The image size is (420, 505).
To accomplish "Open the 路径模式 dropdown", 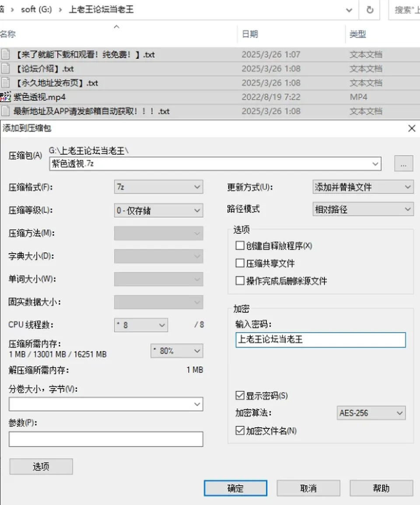I will pyautogui.click(x=363, y=209).
